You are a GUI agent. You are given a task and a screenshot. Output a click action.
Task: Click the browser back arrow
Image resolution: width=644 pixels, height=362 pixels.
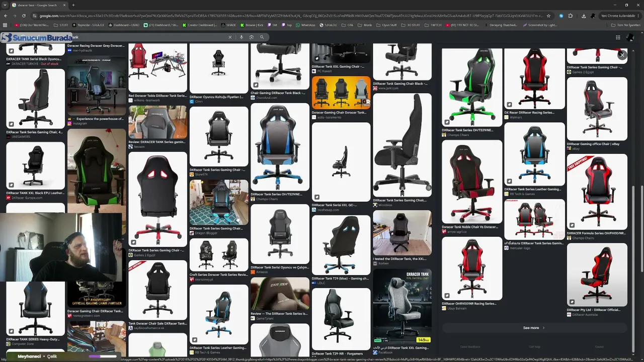[x=6, y=16]
